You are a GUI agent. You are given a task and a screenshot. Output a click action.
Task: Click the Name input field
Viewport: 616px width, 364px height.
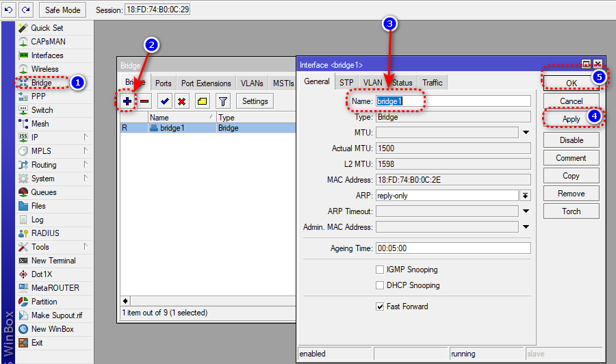pos(453,101)
